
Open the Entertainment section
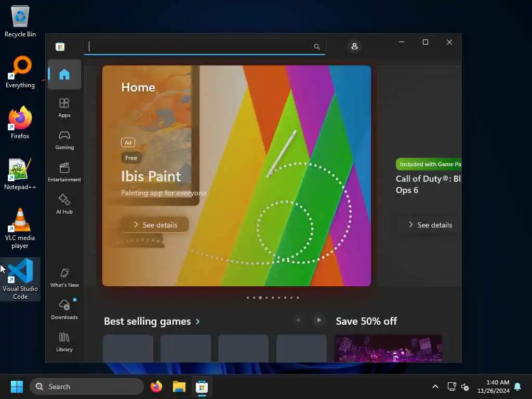coord(64,172)
